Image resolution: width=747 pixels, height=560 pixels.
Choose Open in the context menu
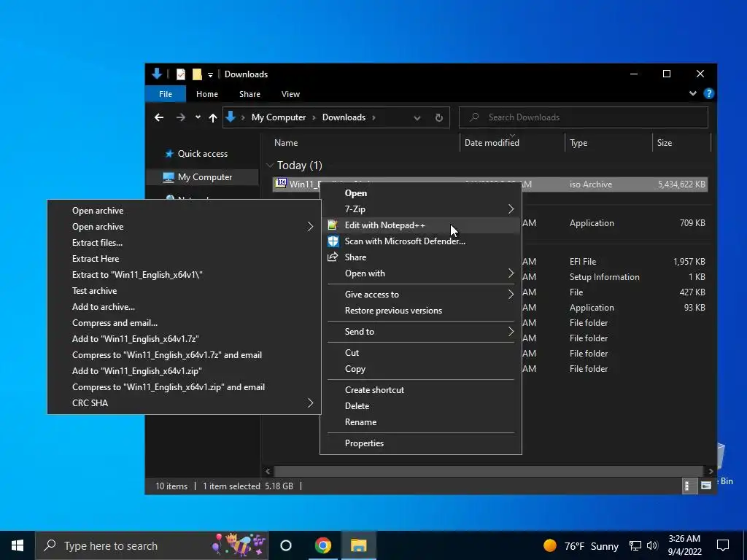(422, 192)
